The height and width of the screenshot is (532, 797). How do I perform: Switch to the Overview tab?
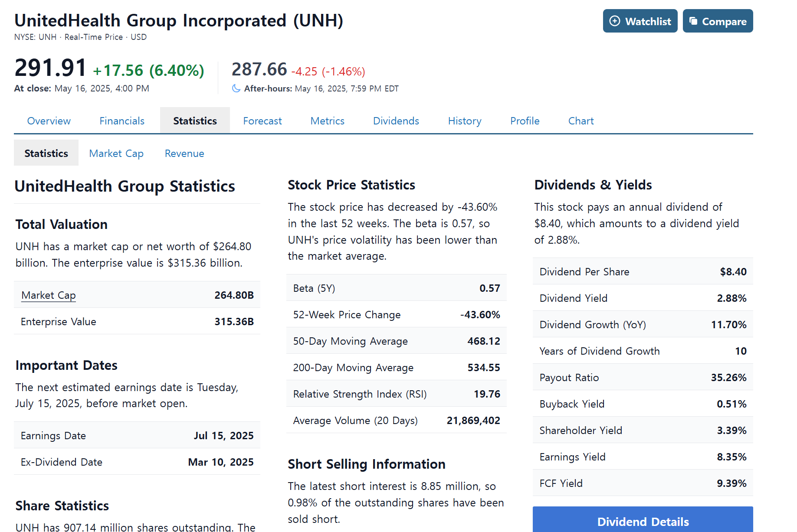pos(49,121)
